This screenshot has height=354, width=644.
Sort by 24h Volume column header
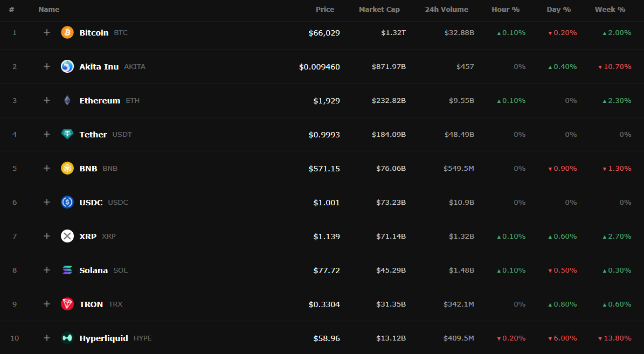(446, 10)
